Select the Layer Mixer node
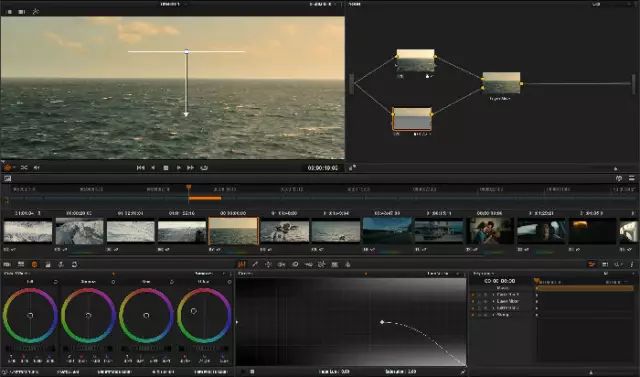 click(x=501, y=83)
